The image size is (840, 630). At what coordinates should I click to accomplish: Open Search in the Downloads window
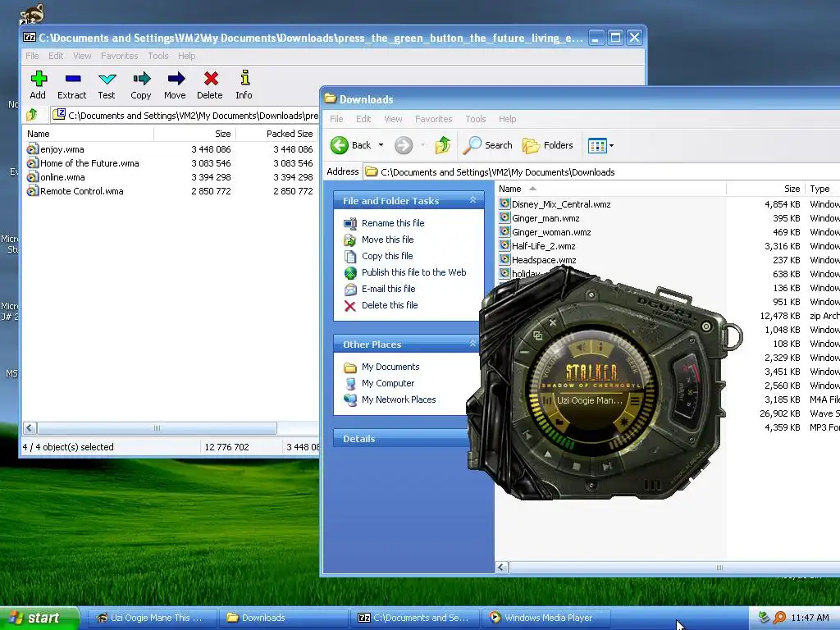[487, 145]
